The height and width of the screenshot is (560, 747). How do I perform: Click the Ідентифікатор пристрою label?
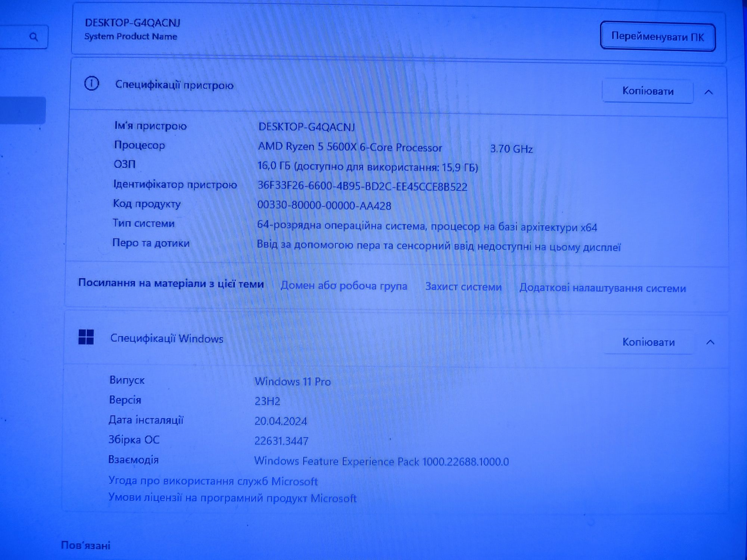[175, 184]
